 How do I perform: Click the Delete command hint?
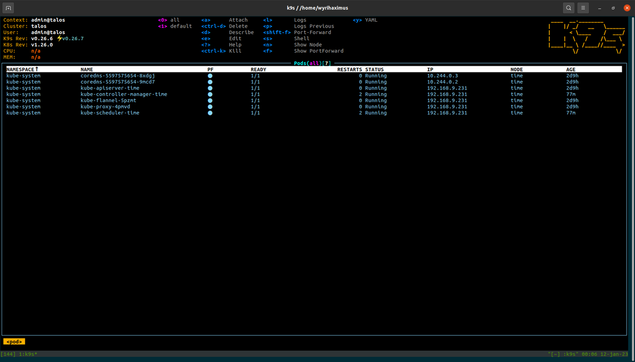point(238,26)
